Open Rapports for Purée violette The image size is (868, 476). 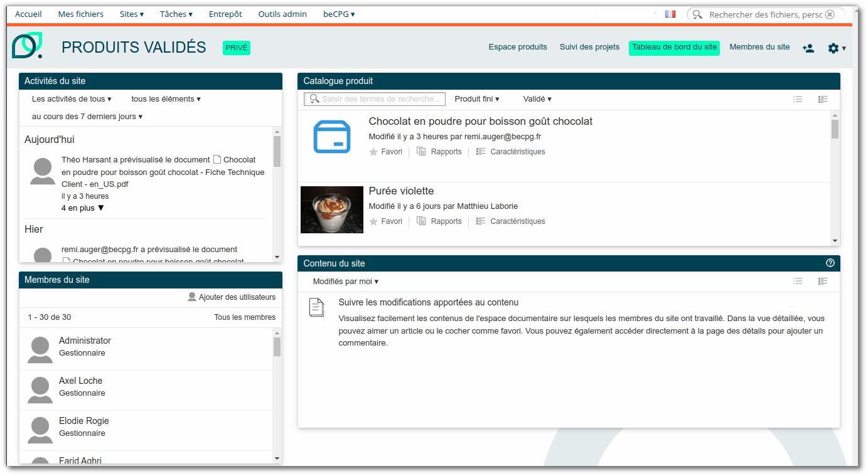(439, 221)
